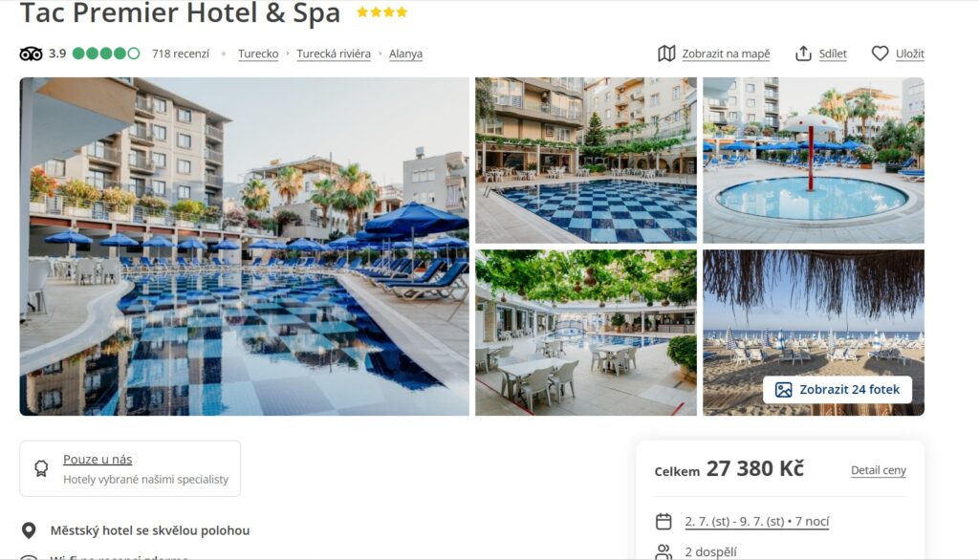Open Zobrazit na mapě link
Viewport: 979px width, 560px height.
point(726,54)
